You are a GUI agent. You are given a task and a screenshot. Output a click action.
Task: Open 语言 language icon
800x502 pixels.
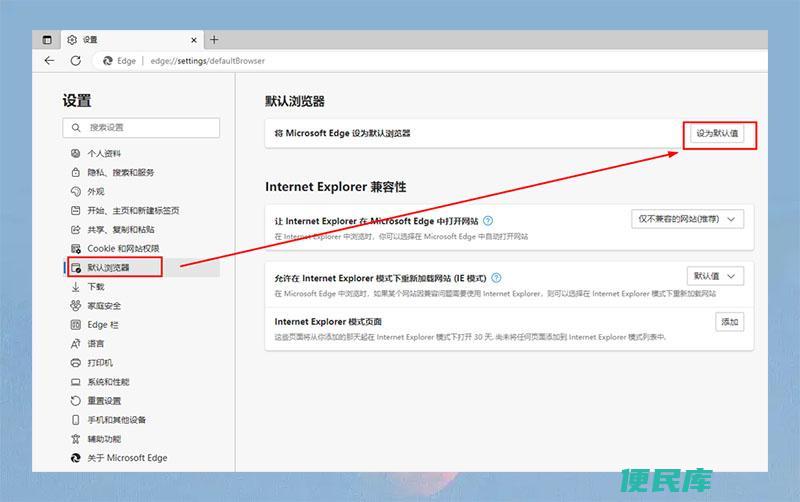point(76,343)
